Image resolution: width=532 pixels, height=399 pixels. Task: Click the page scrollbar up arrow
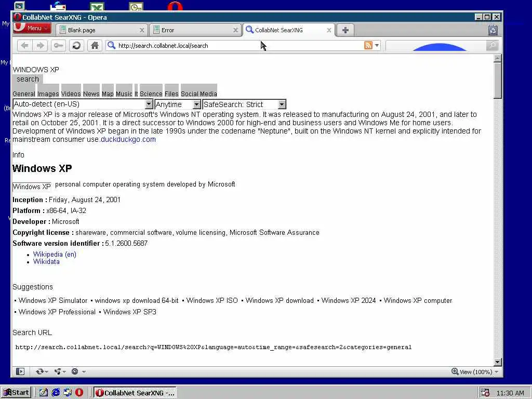tap(497, 58)
